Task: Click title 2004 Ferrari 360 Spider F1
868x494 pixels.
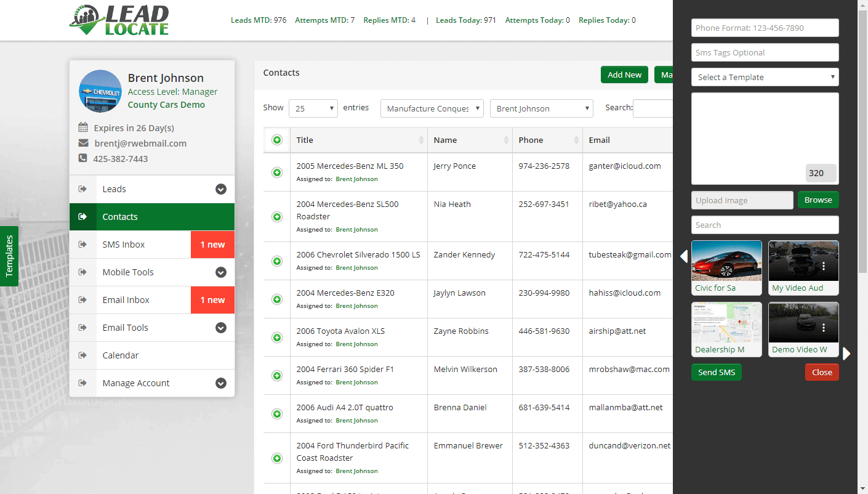Action: point(345,369)
